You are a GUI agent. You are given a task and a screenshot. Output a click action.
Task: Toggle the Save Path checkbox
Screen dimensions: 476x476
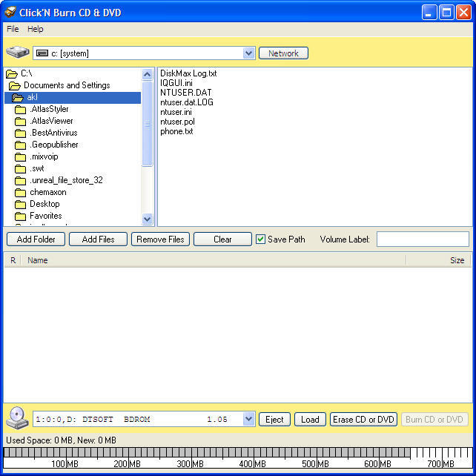260,239
